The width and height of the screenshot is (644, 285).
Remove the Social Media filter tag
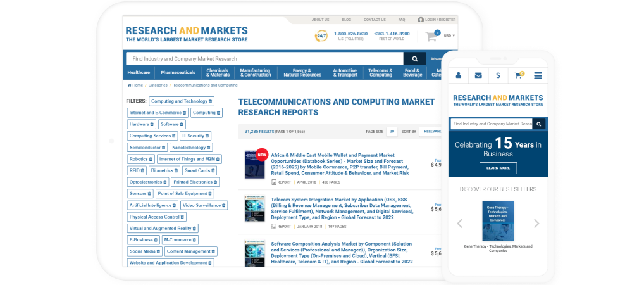tap(159, 251)
